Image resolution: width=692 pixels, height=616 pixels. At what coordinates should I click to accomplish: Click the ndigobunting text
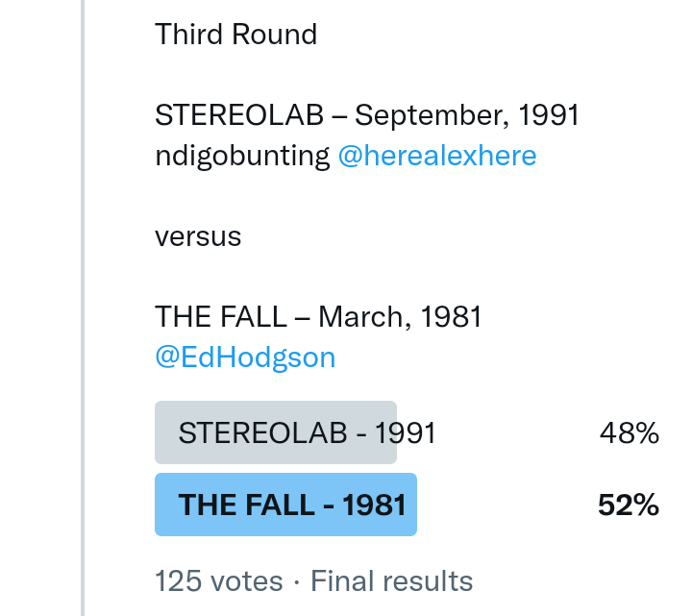(x=242, y=156)
